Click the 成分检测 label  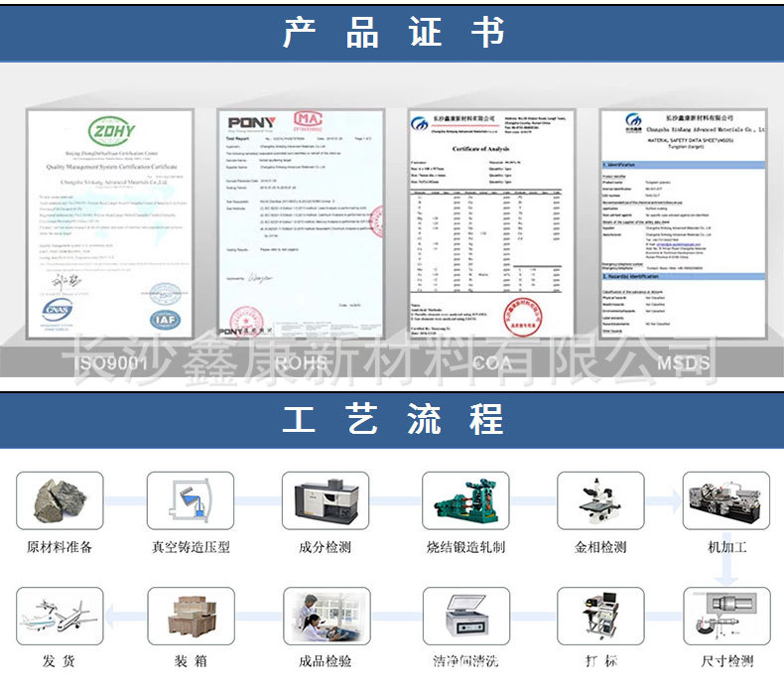click(325, 547)
